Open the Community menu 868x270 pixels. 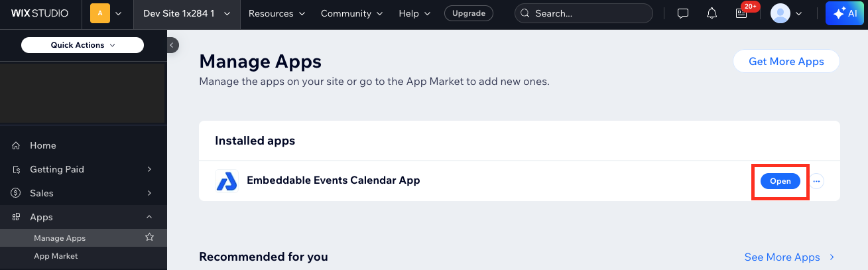351,13
